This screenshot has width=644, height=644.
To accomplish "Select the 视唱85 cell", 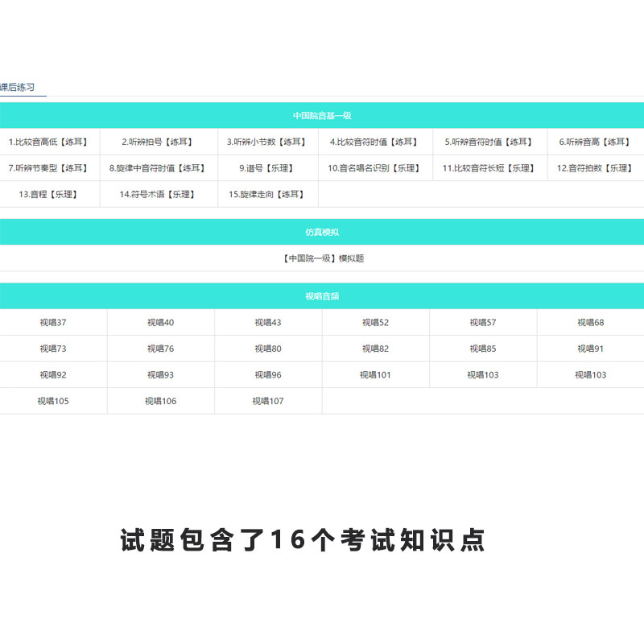I will click(x=483, y=349).
